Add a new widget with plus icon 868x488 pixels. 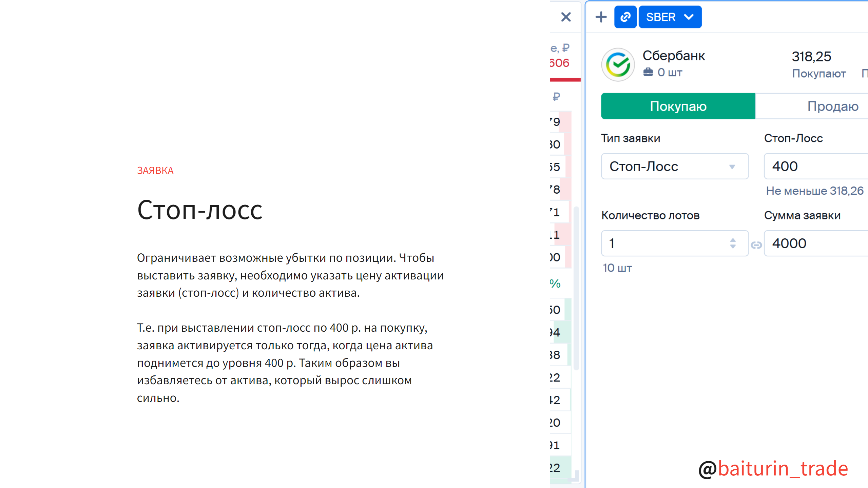pyautogui.click(x=601, y=17)
